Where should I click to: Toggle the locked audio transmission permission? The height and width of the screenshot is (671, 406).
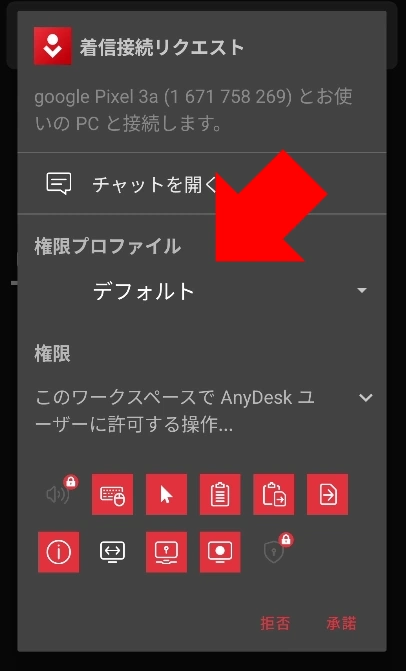click(59, 494)
